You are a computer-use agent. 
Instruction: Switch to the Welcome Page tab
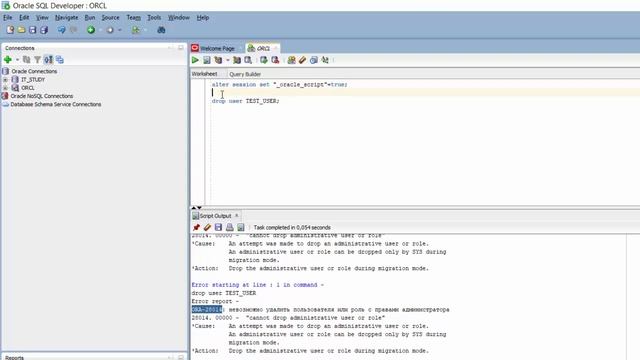point(217,48)
